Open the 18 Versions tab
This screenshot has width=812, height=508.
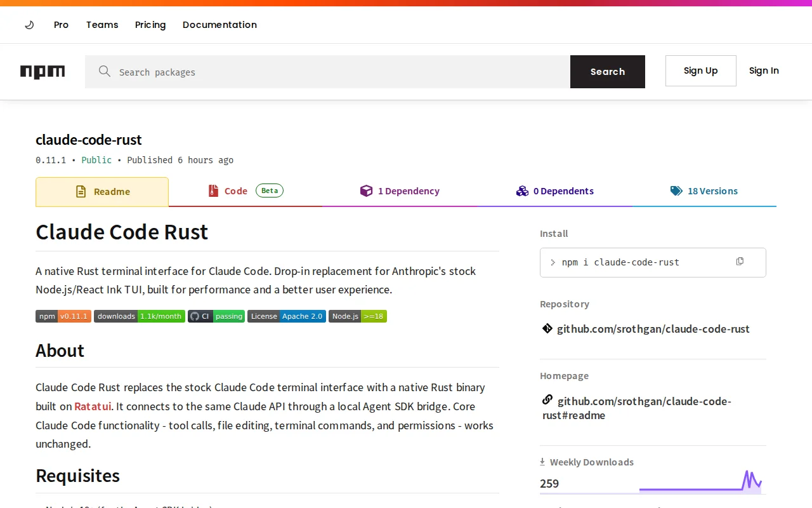click(704, 191)
